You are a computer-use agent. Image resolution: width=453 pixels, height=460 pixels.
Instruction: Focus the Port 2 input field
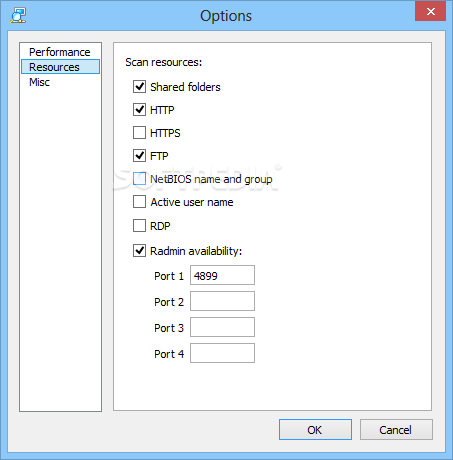(222, 301)
